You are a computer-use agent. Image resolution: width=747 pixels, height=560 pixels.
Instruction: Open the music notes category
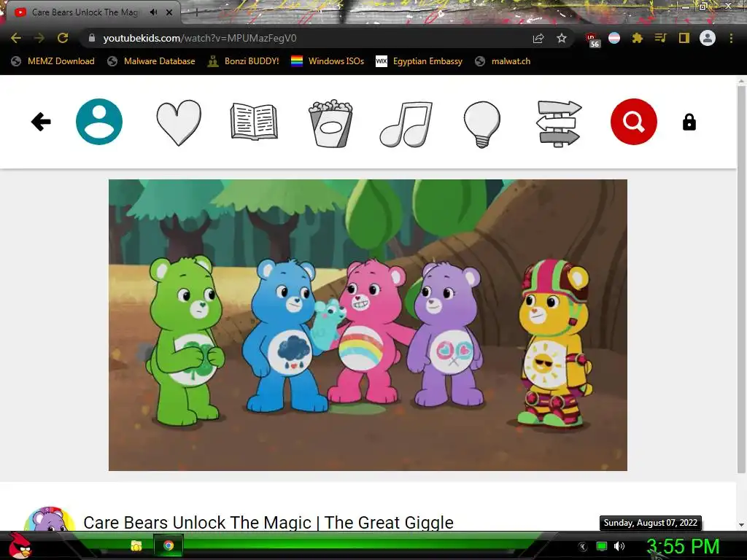[406, 123]
